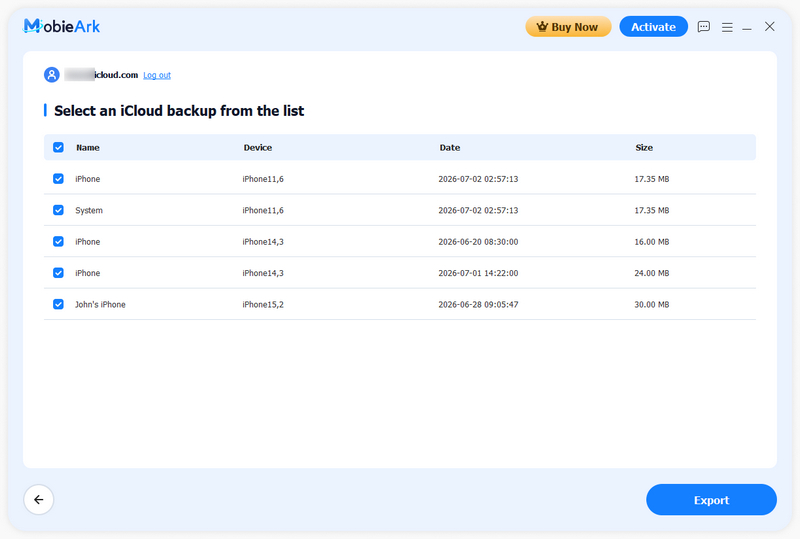The height and width of the screenshot is (539, 800).
Task: Click date 2026-06-20 08:30:00
Action: (478, 242)
